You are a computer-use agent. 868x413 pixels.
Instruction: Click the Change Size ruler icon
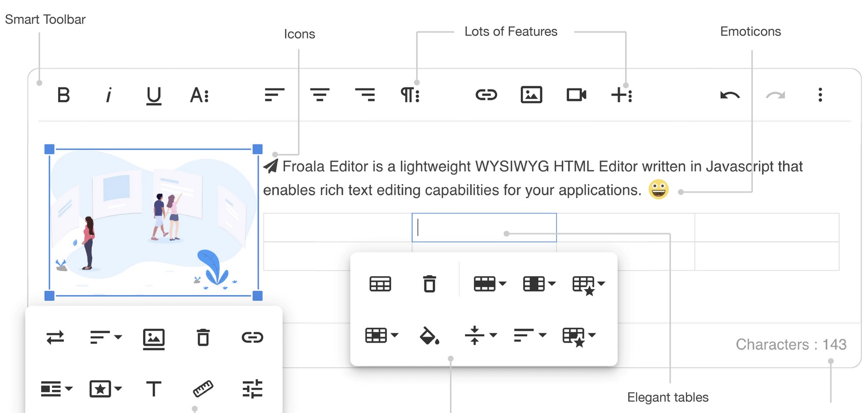click(x=203, y=389)
